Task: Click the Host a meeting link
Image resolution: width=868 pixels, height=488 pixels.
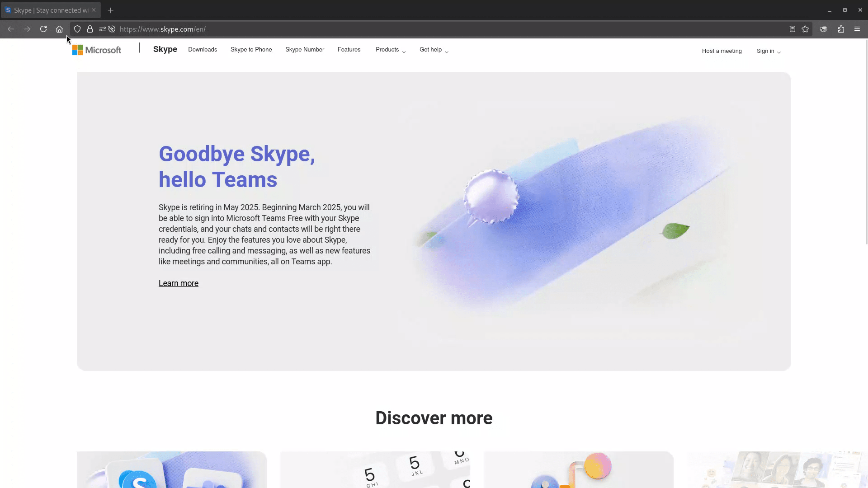Action: 722,51
